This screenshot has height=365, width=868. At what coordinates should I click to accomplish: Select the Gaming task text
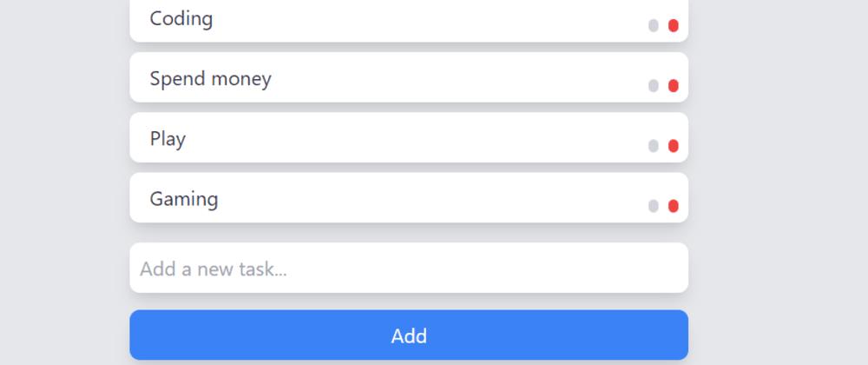pos(184,199)
